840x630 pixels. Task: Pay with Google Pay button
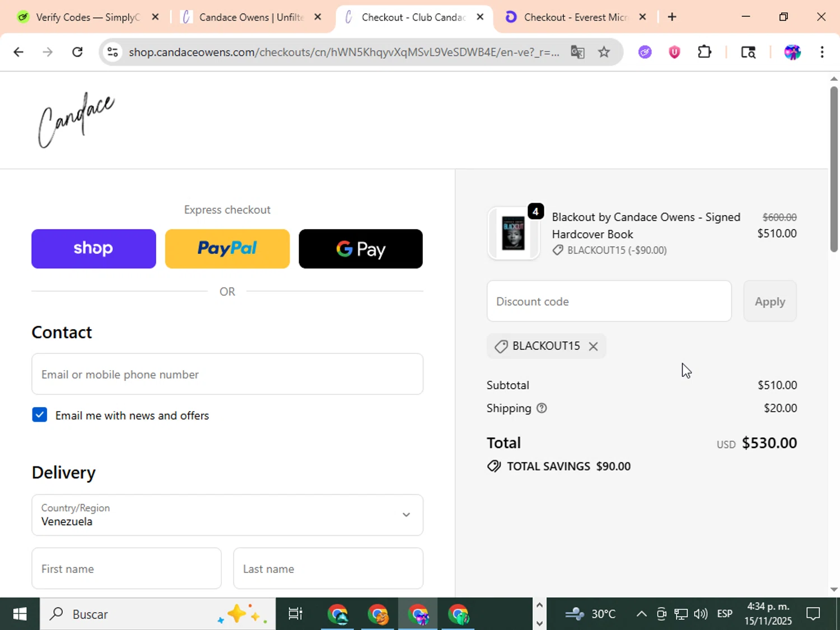click(361, 249)
